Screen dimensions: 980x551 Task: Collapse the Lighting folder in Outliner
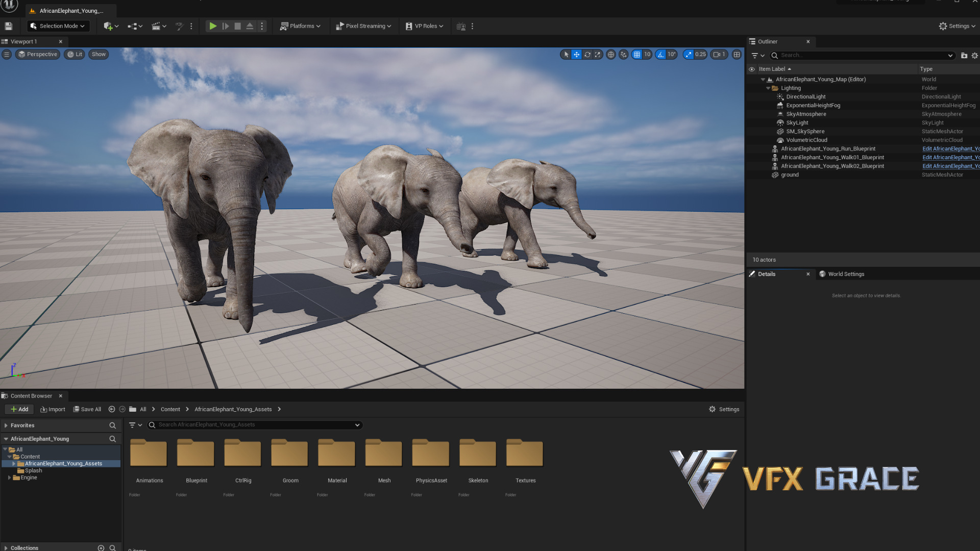(768, 88)
